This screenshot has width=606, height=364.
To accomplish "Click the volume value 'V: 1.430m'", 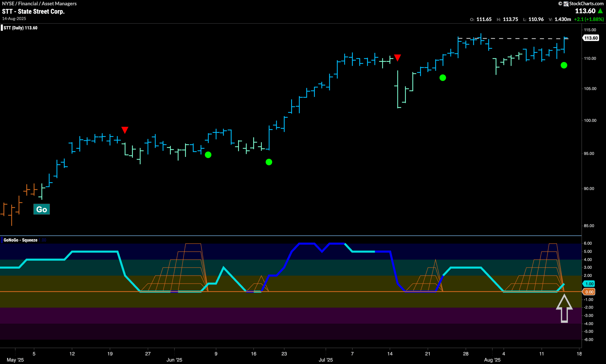I will [560, 19].
